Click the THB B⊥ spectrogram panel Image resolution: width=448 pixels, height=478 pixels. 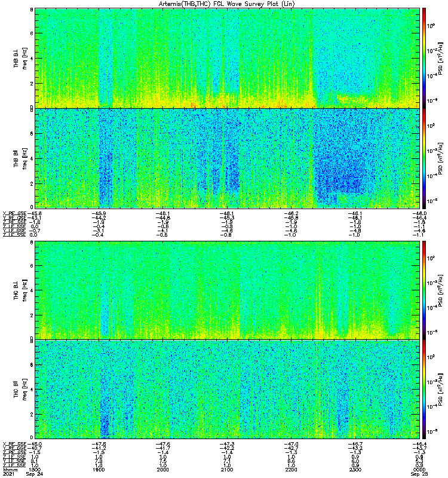(228, 58)
